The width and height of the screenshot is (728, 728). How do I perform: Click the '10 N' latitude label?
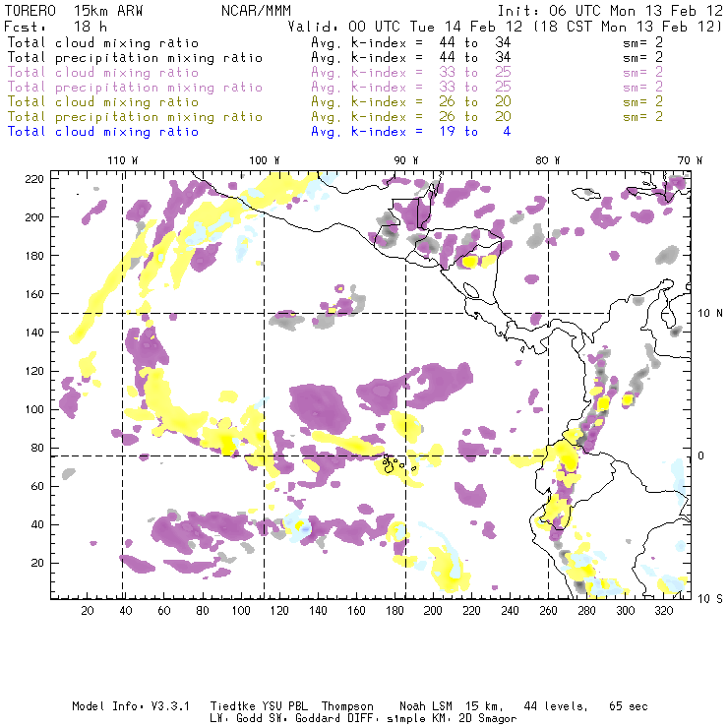pos(710,314)
